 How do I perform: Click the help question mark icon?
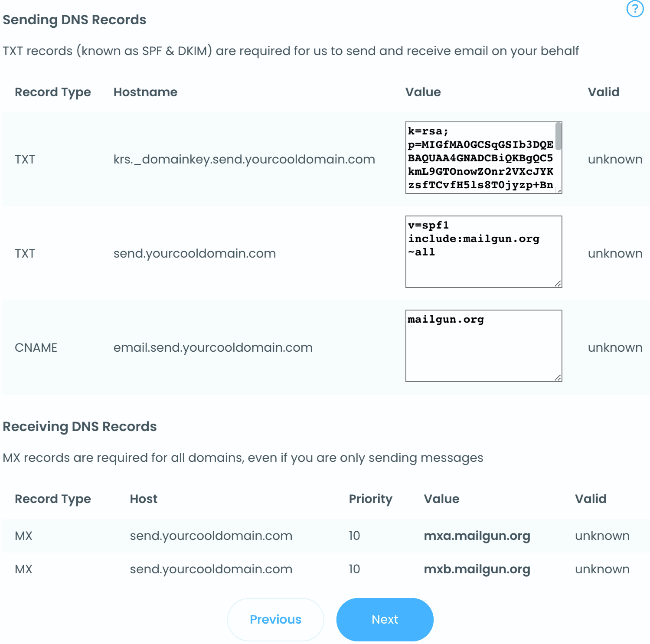635,9
